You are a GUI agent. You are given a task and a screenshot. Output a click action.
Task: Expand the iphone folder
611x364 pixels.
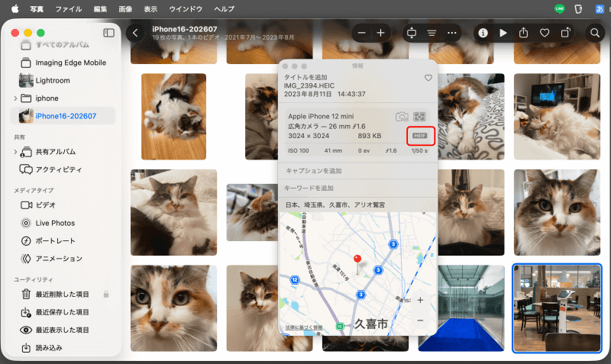15,98
